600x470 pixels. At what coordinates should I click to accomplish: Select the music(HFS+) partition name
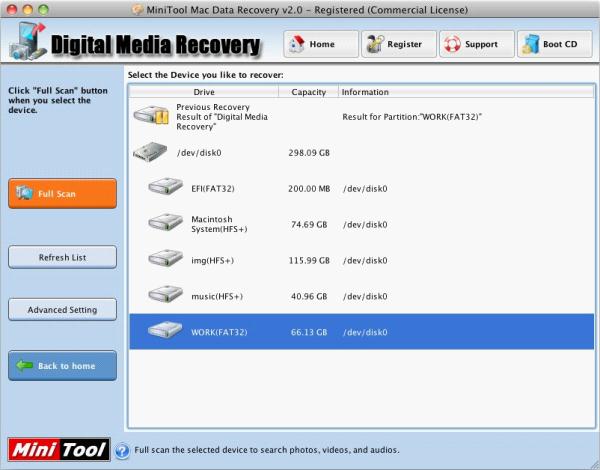[x=217, y=296]
